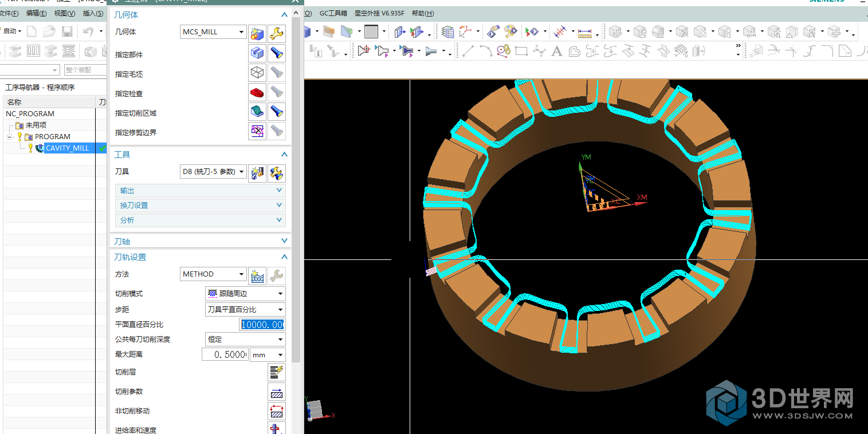Select CAVITY_MILL operation in navigator
Image resolution: width=868 pixels, height=434 pixels.
pos(67,148)
